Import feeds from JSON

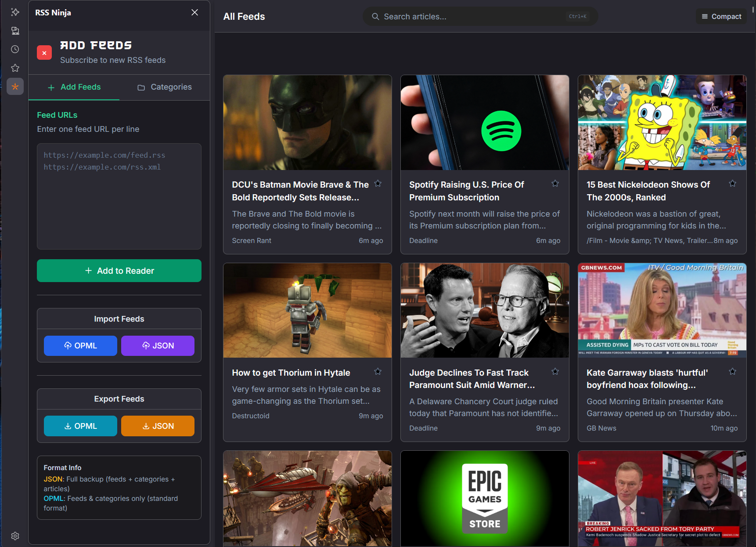[158, 345]
